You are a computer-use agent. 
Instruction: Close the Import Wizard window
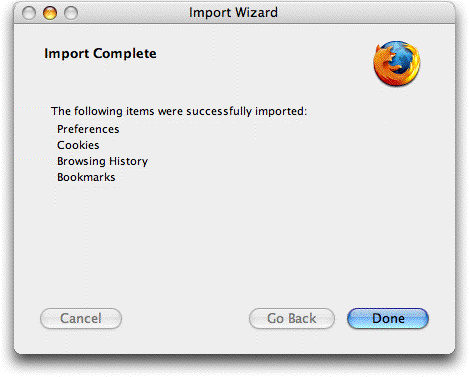coord(29,13)
